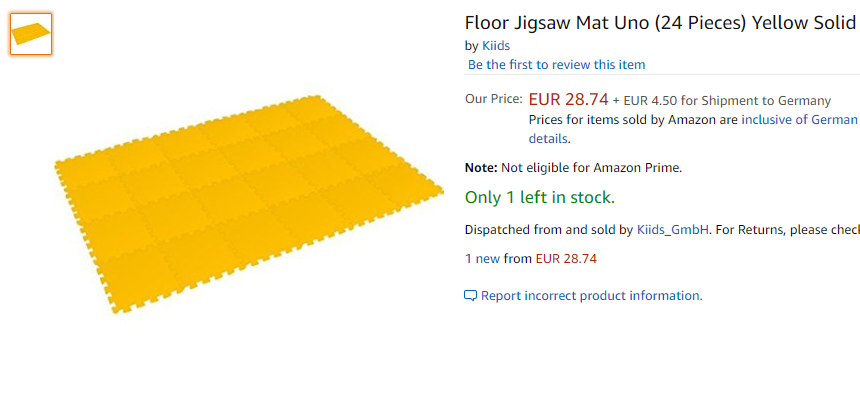Click the large red EUR 28.74 price

point(569,99)
